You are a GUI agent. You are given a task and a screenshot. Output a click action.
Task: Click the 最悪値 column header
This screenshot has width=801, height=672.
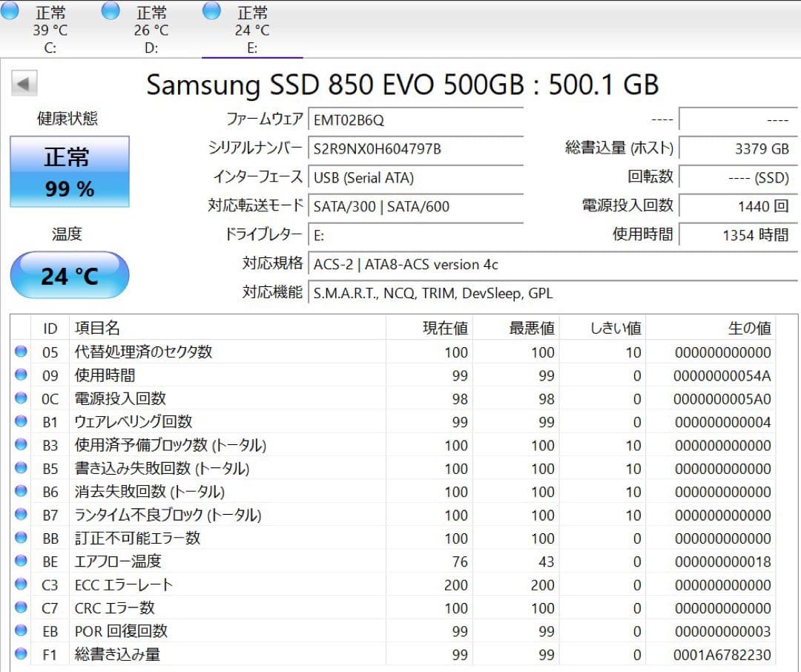click(x=516, y=328)
